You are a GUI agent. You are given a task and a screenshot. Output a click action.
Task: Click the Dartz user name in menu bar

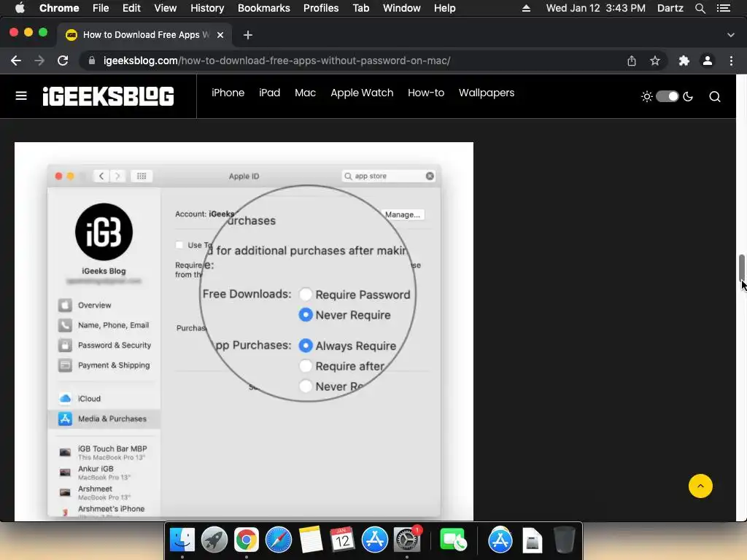(x=670, y=8)
